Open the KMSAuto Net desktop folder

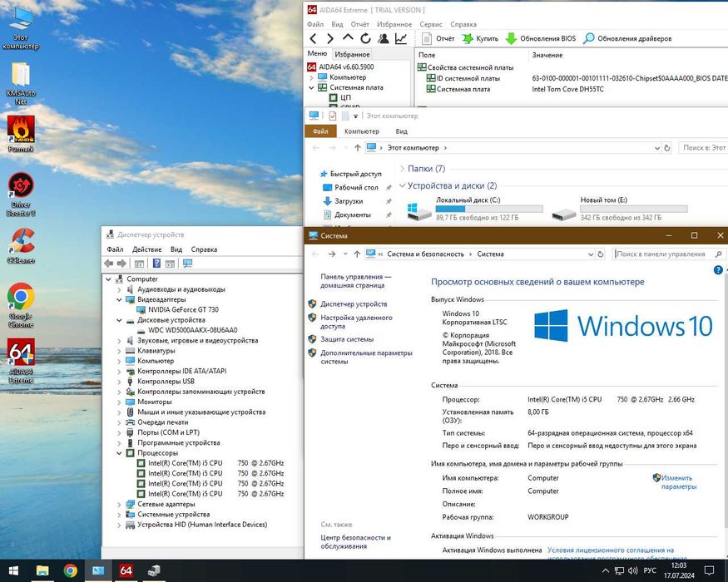pyautogui.click(x=21, y=83)
